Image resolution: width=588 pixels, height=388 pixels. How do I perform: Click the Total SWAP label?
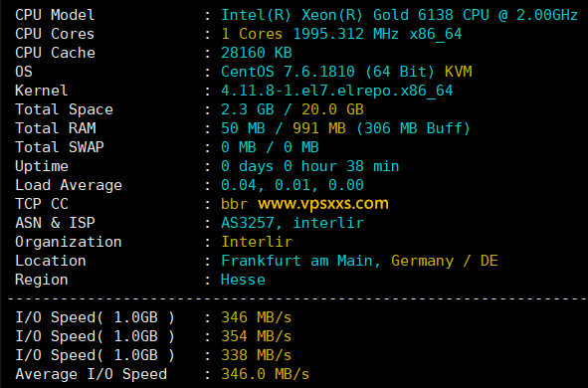coord(60,147)
